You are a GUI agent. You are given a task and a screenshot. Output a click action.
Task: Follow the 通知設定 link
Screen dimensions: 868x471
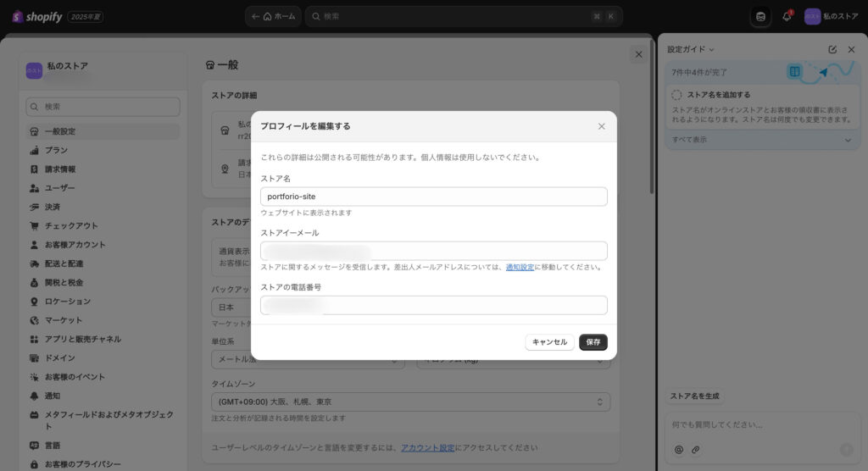(520, 268)
